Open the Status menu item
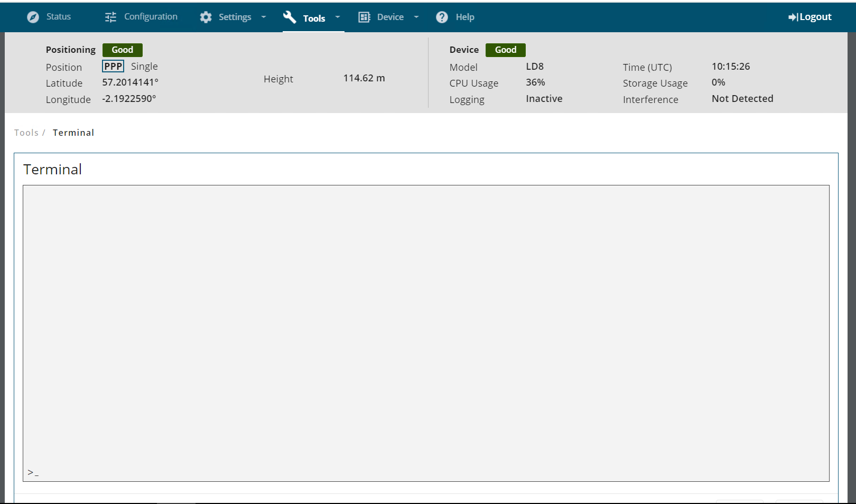Viewport: 856px width, 504px height. pyautogui.click(x=59, y=17)
